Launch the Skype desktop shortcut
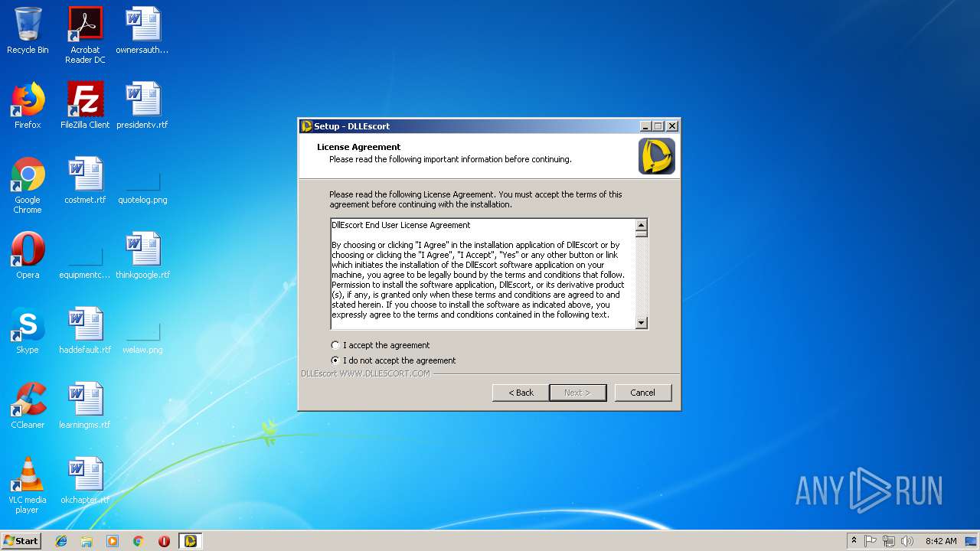Screen dimensions: 980x551 [28, 331]
